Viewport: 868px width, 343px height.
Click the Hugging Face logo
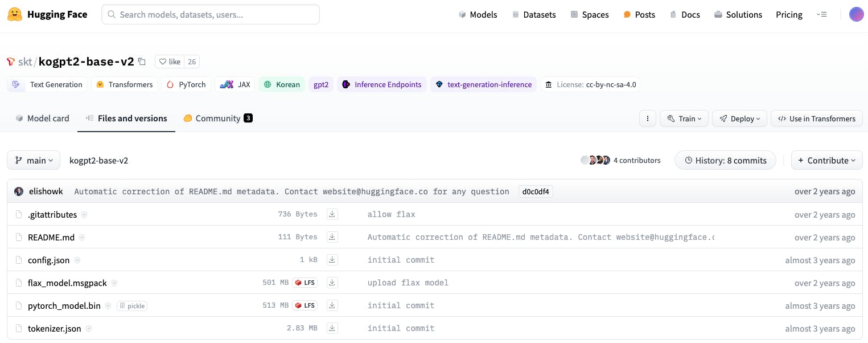coord(47,14)
